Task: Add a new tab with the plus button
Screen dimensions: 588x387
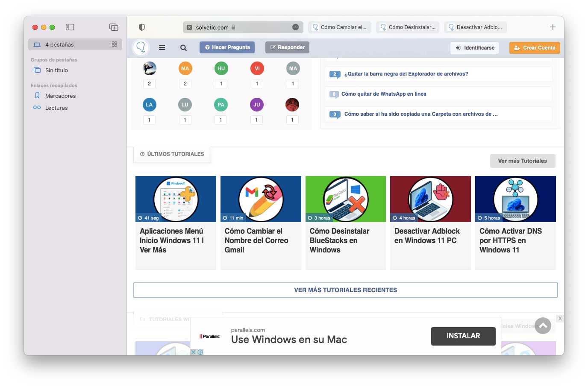Action: tap(553, 27)
